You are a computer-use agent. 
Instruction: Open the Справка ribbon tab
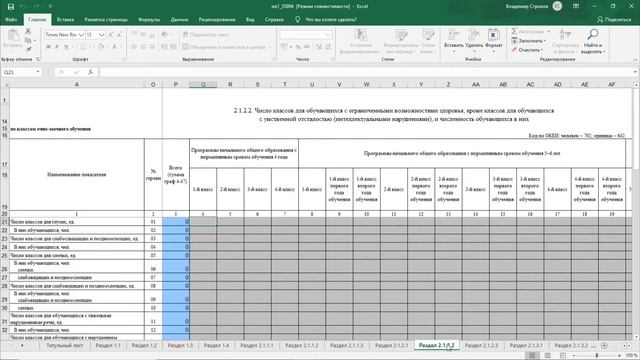click(x=274, y=19)
